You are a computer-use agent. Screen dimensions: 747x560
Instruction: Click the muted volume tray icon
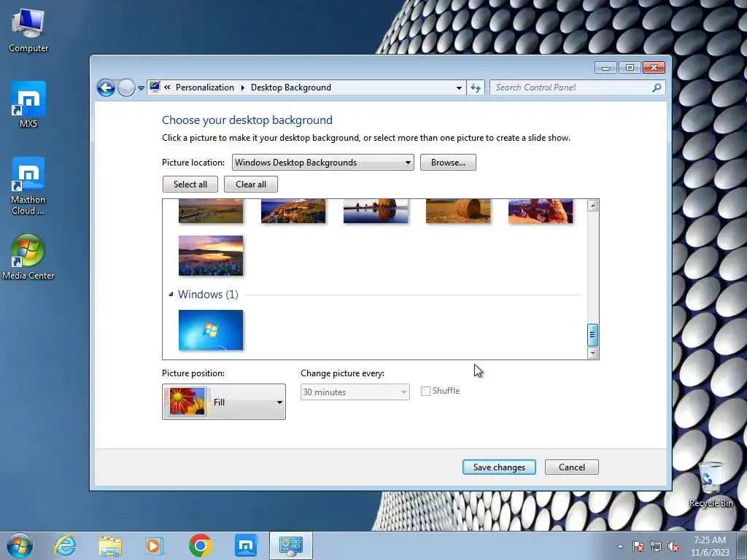click(x=673, y=546)
